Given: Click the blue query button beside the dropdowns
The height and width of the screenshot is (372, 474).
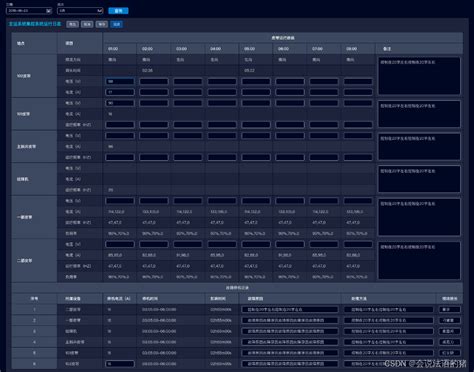Looking at the screenshot, I should point(118,11).
